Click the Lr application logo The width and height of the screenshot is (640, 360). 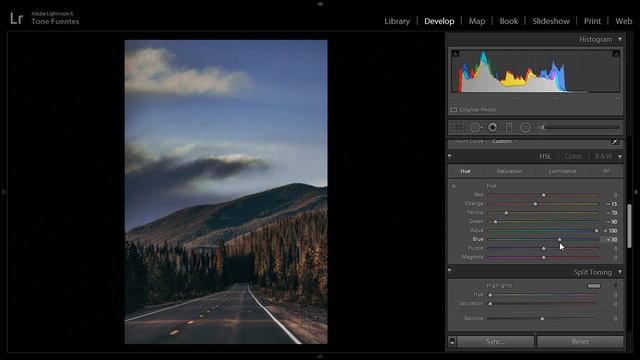pos(16,18)
